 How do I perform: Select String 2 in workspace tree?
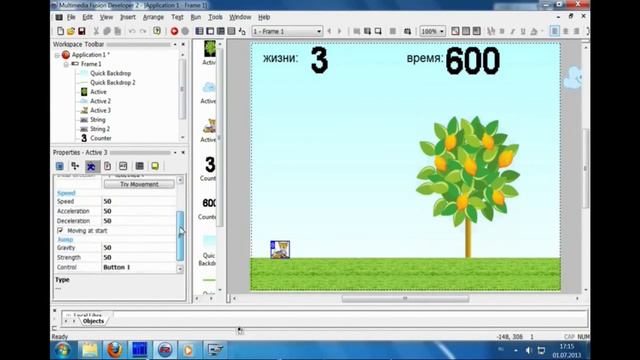[100, 129]
